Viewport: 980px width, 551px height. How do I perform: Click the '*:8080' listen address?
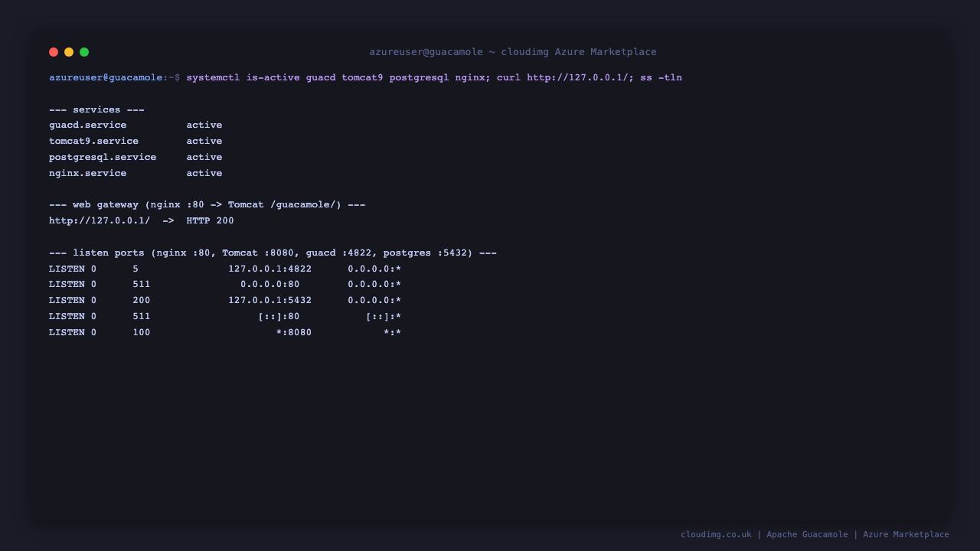294,333
